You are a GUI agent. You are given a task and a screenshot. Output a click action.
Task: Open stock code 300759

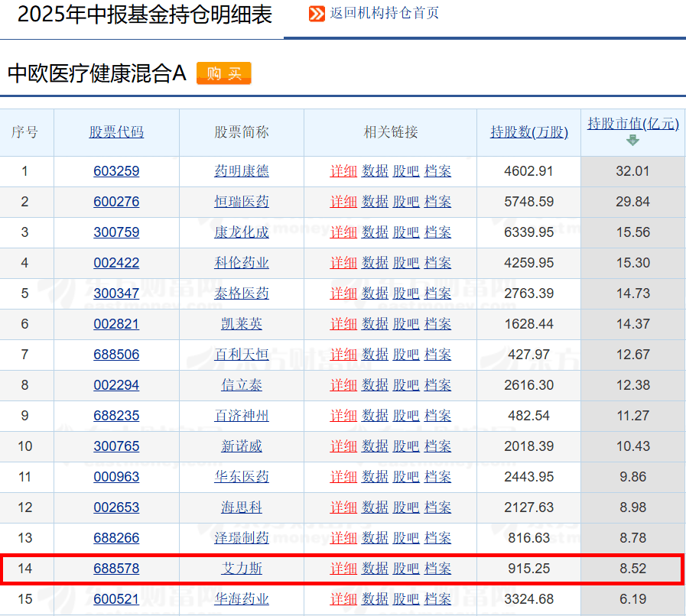tap(116, 232)
